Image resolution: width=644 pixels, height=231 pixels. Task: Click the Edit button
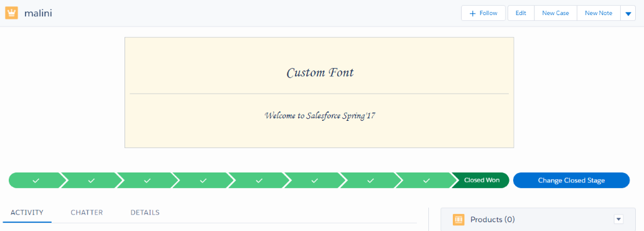[521, 13]
